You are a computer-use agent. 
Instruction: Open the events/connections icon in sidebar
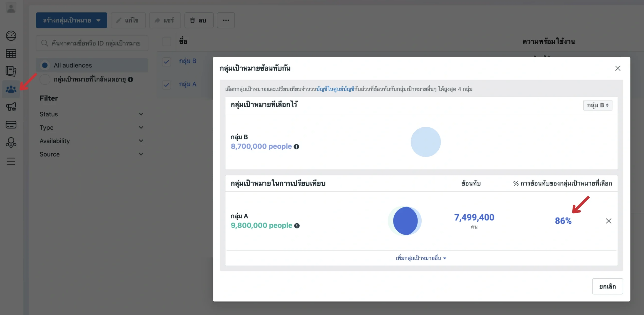tap(11, 143)
